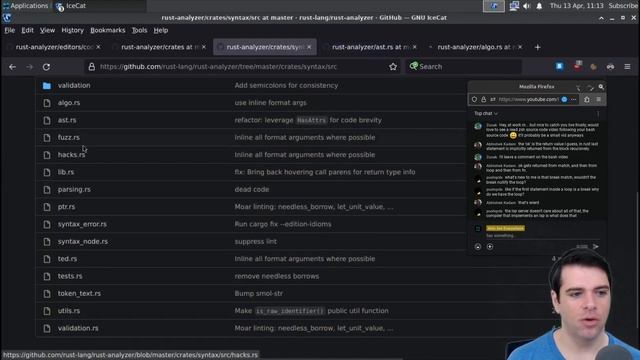Click the send arrow in the Firefox chat window
640x360 pixels.
(596, 247)
